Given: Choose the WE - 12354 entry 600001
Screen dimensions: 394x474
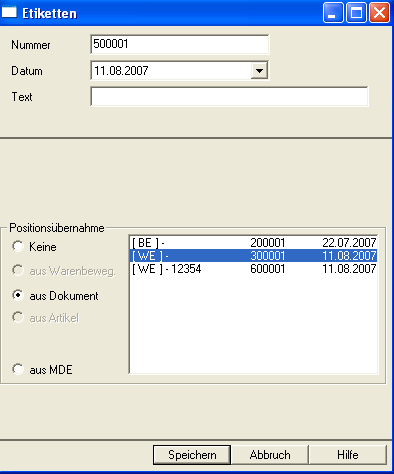Looking at the screenshot, I should 254,269.
